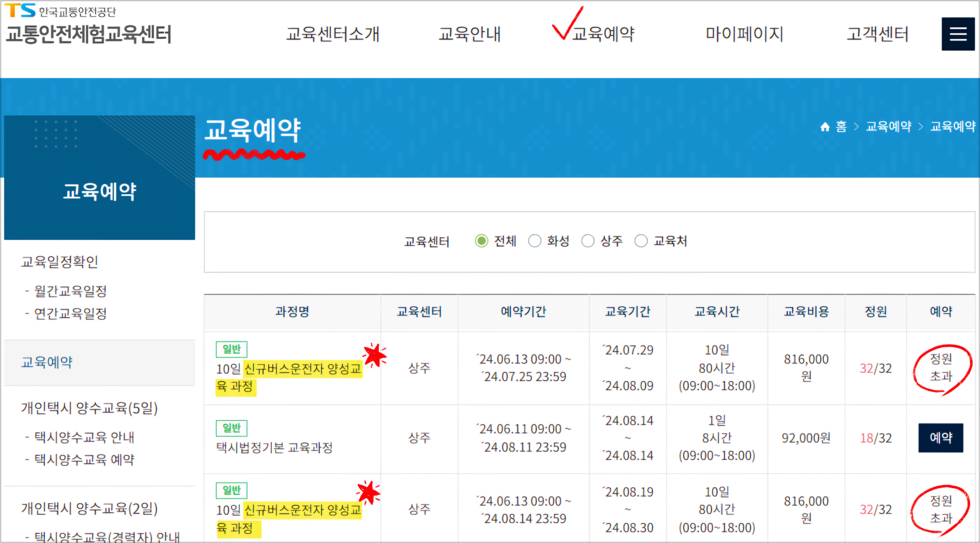This screenshot has width=980, height=543.
Task: Open 월간교육일정 sidebar link
Action: tap(71, 291)
